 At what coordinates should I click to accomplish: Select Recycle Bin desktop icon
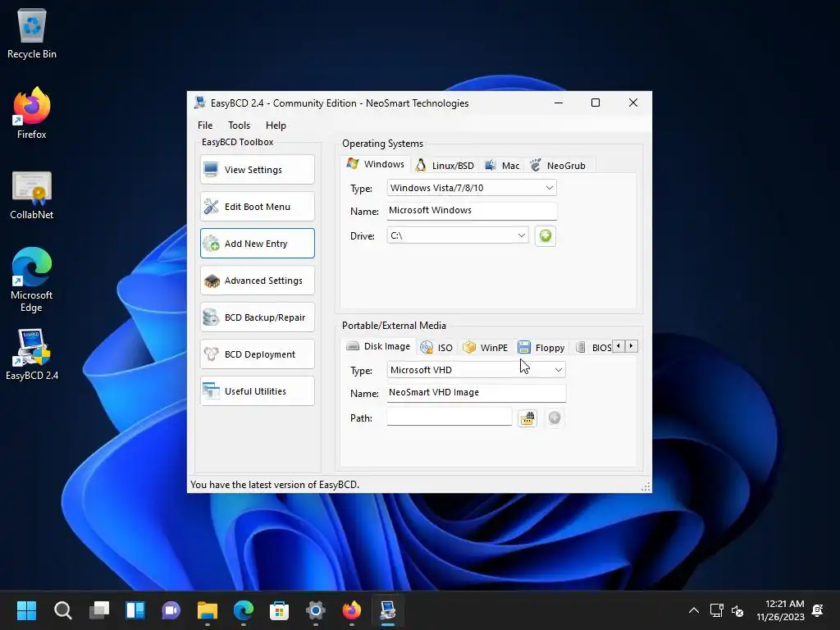tap(32, 34)
